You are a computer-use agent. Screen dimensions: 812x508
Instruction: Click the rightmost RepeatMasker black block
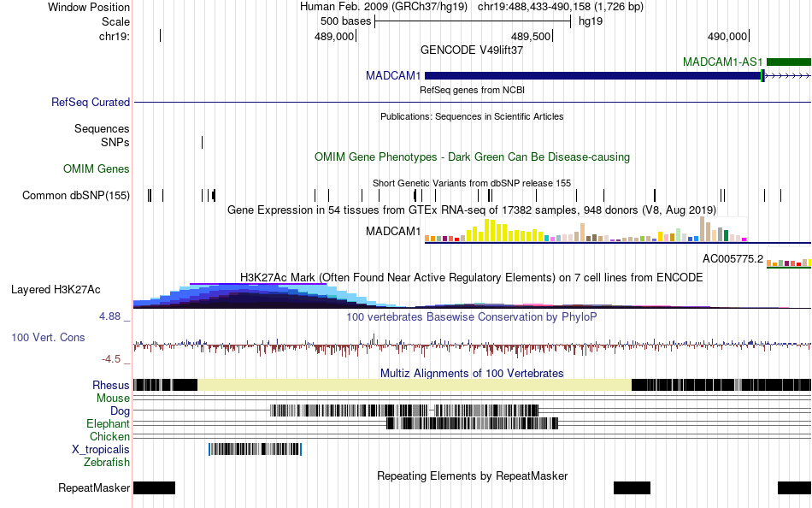(794, 487)
